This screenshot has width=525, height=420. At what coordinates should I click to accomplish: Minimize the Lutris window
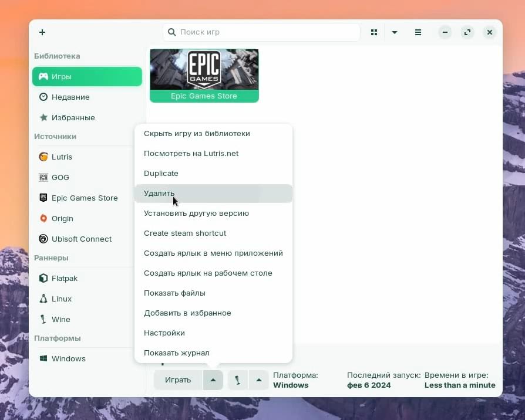[x=445, y=32]
